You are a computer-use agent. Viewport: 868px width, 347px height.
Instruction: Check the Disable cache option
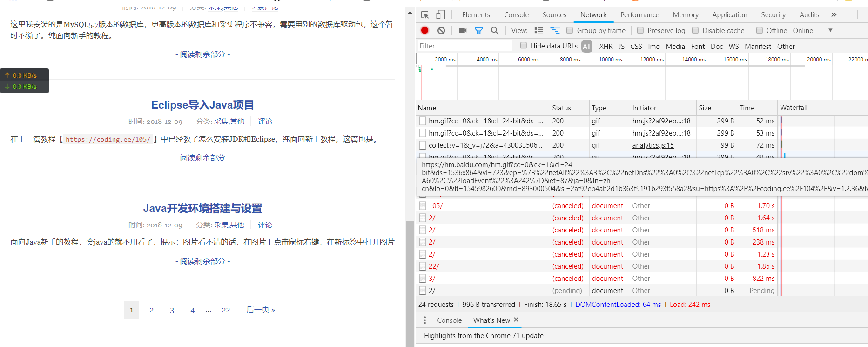point(695,30)
